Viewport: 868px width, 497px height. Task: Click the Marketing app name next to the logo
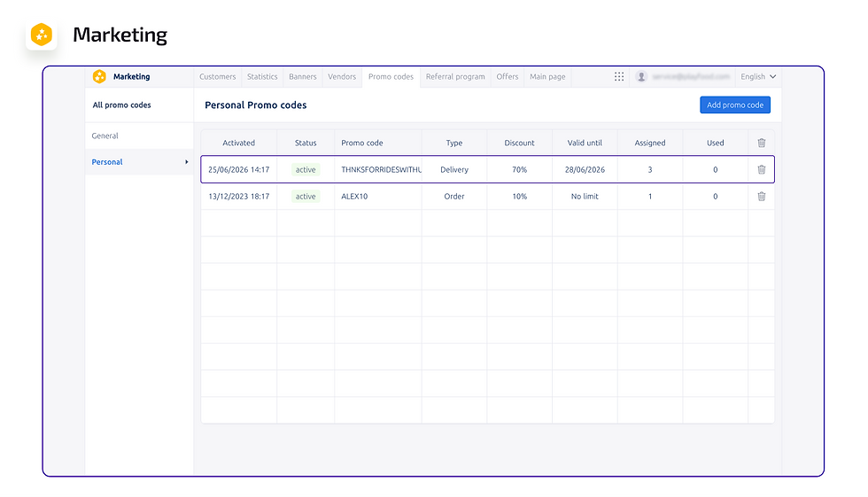pyautogui.click(x=131, y=76)
